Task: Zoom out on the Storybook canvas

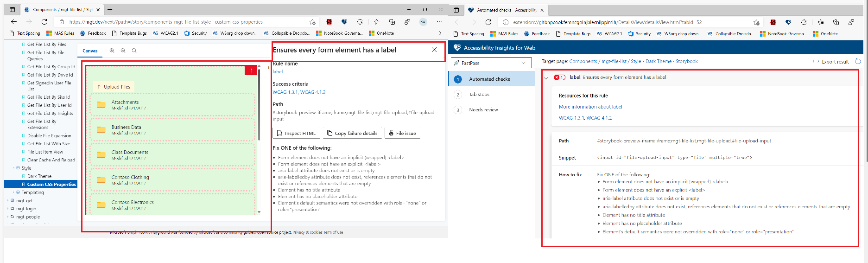Action: [123, 51]
